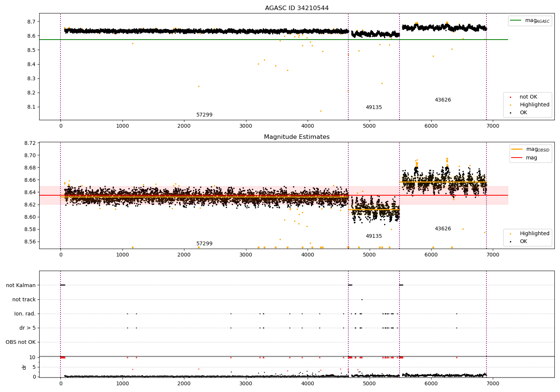Click the 8.72 y-tick of middle plot
560x392 pixels.
[x=29, y=143]
